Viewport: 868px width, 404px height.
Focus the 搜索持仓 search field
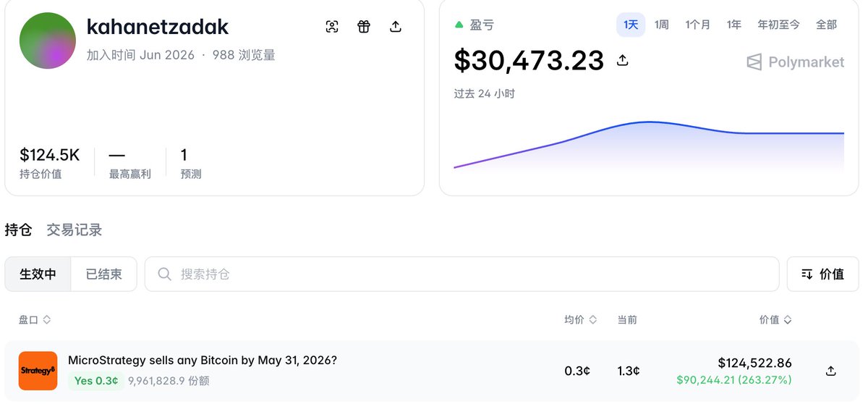pos(461,274)
